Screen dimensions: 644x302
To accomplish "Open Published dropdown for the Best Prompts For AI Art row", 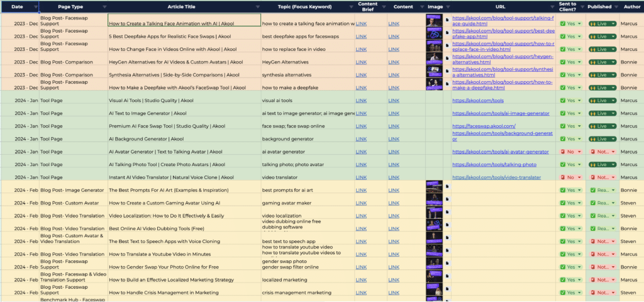I will pos(602,190).
